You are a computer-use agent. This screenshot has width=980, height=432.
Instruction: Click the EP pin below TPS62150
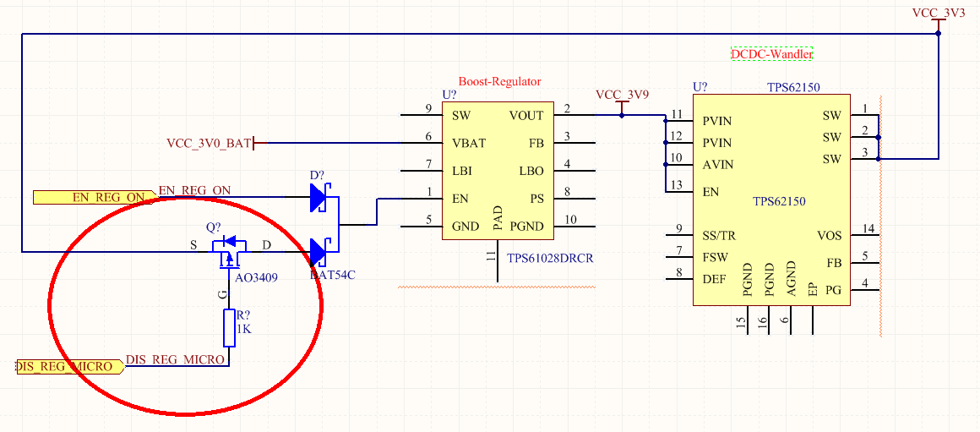coord(812,320)
